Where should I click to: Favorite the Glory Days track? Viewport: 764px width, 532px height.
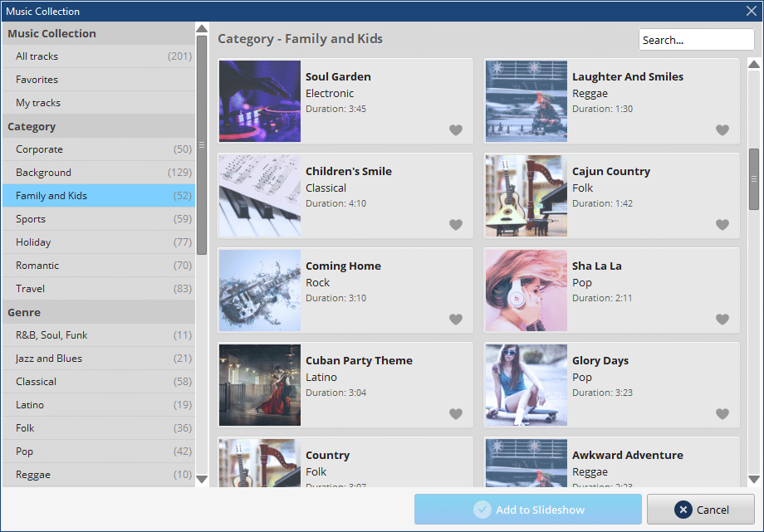pos(722,413)
